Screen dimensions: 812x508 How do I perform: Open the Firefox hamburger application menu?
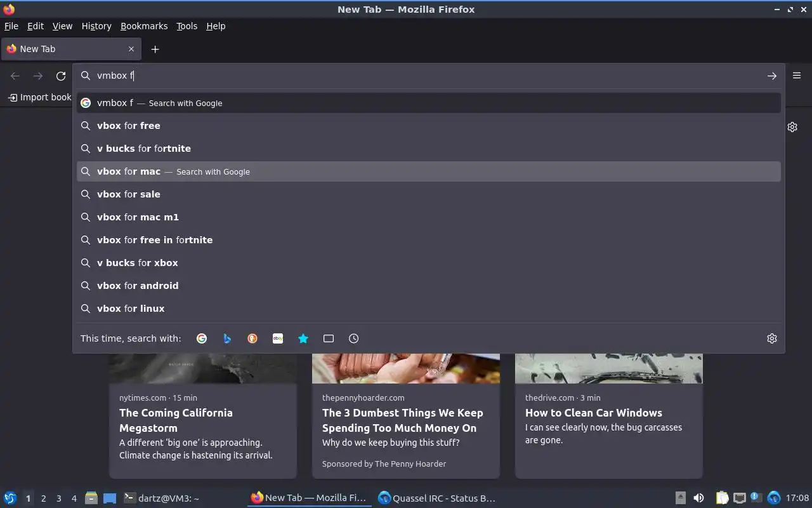point(797,76)
